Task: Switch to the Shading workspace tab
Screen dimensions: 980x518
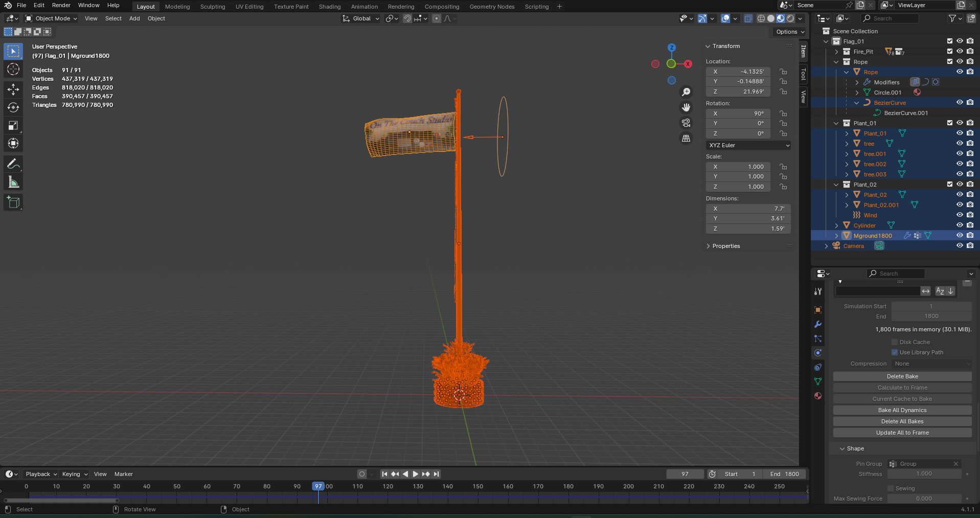Action: pos(329,7)
